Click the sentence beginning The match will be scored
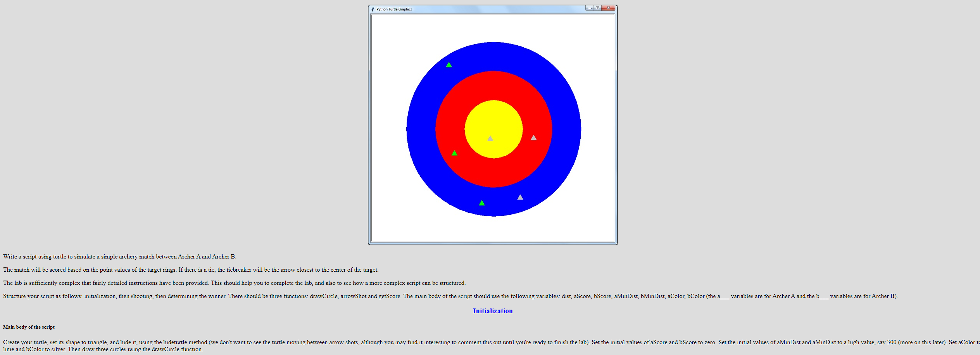Image resolution: width=980 pixels, height=355 pixels. (191, 270)
